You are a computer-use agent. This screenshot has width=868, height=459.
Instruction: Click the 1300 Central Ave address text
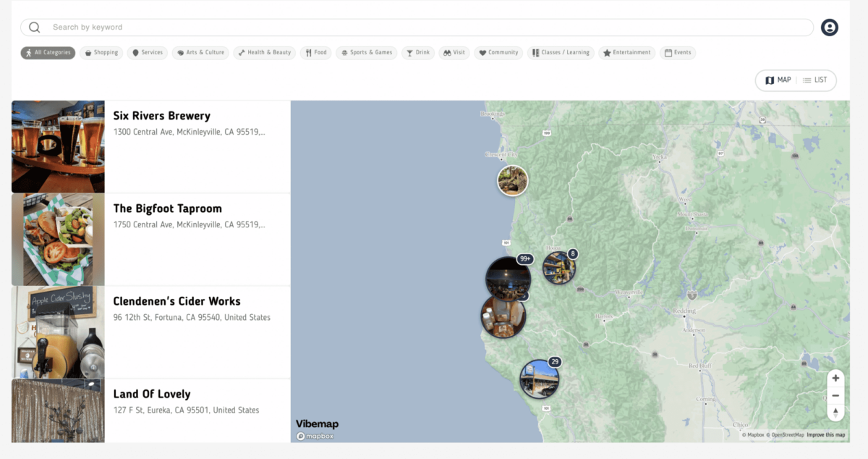click(190, 132)
